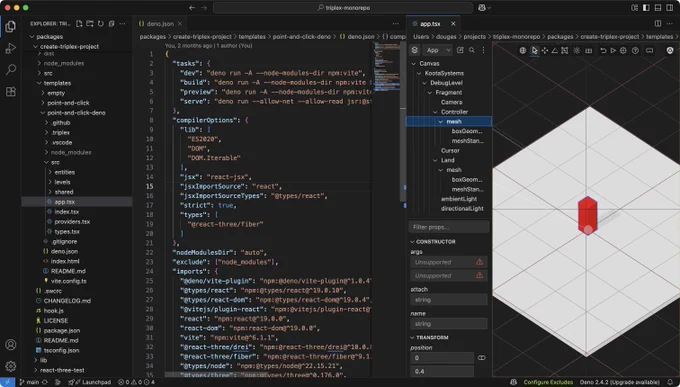
Task: Click the New Folder icon in Explorer header
Action: 90,24
